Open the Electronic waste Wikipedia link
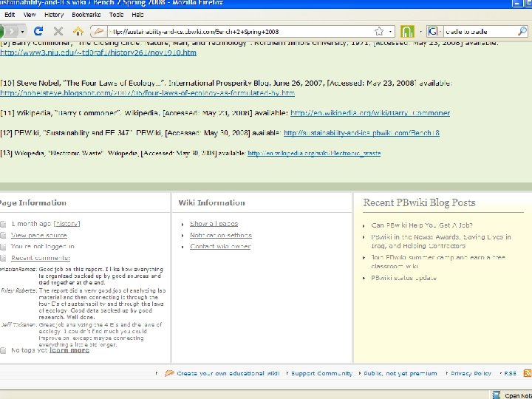The image size is (532, 399). point(314,154)
